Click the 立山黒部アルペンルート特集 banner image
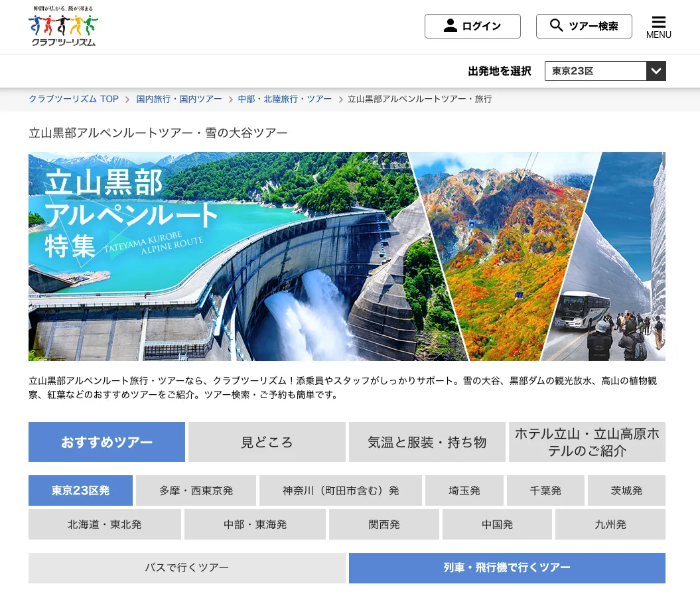 pos(347,256)
